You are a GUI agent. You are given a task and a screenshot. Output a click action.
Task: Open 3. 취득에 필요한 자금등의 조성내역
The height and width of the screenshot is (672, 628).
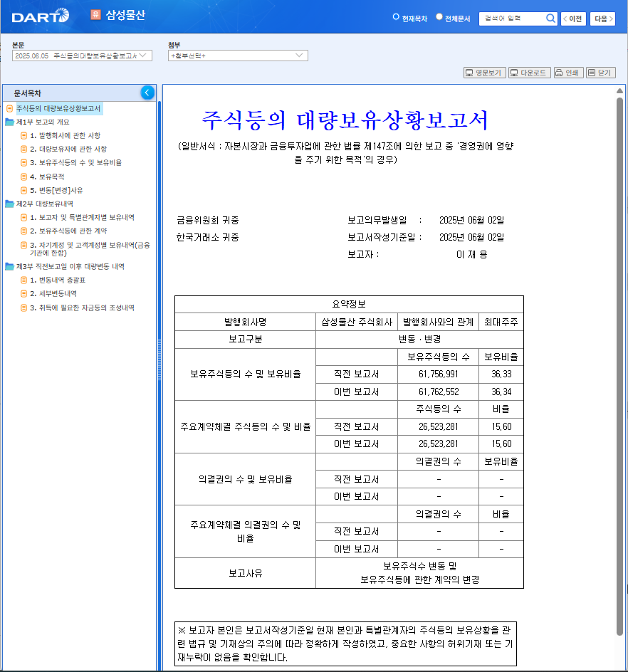coord(82,308)
